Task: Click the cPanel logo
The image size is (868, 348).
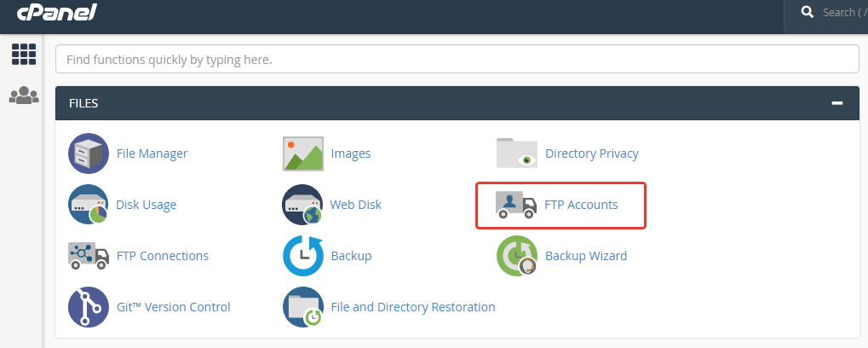Action: (56, 13)
